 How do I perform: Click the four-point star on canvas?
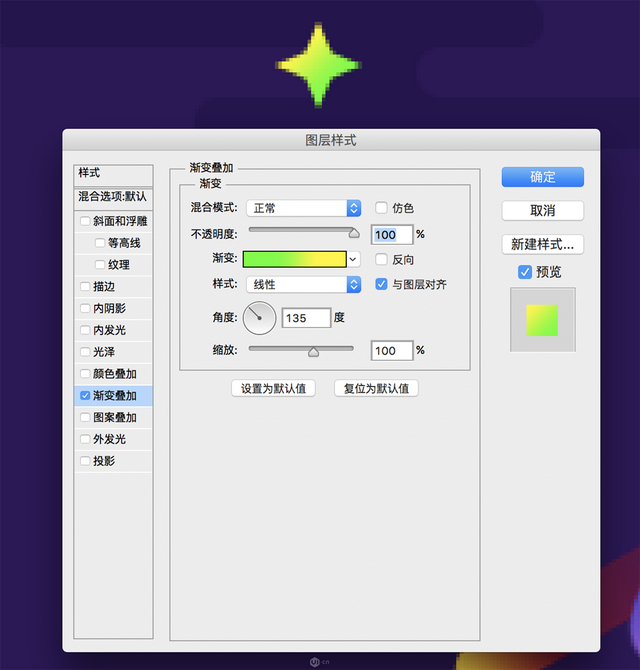click(318, 65)
